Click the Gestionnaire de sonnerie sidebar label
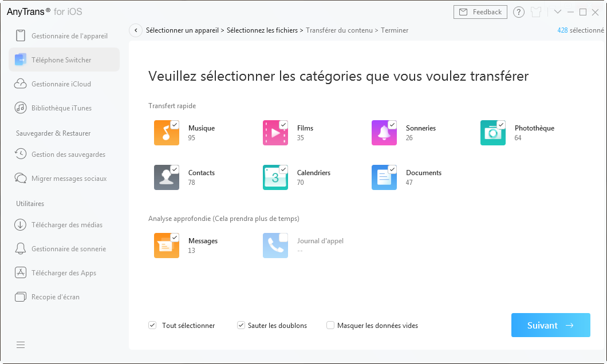The width and height of the screenshot is (607, 364). (69, 249)
